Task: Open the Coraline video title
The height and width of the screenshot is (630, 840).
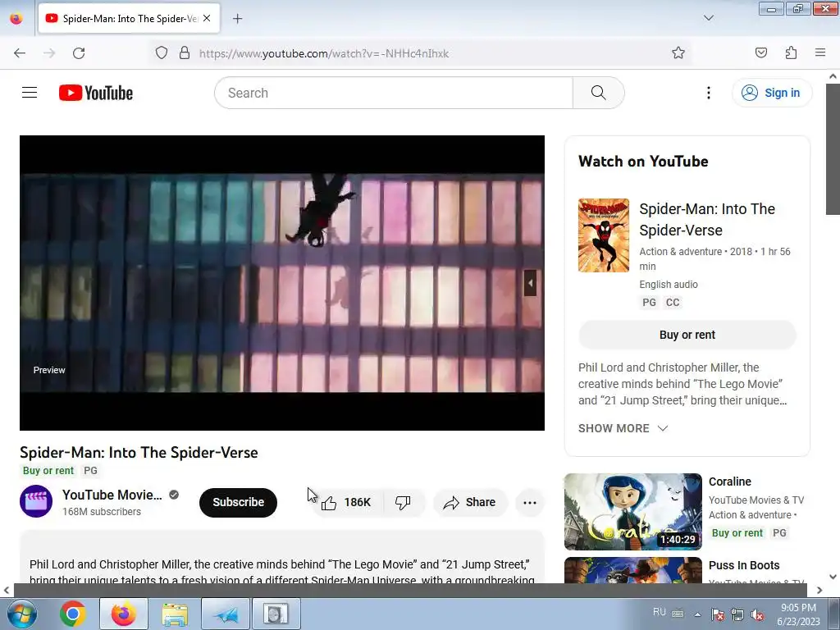Action: (x=729, y=482)
